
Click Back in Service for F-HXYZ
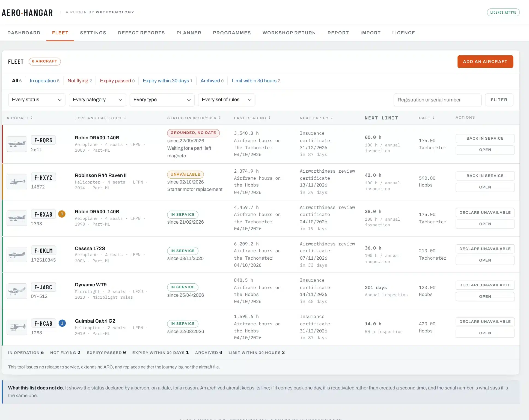click(485, 176)
